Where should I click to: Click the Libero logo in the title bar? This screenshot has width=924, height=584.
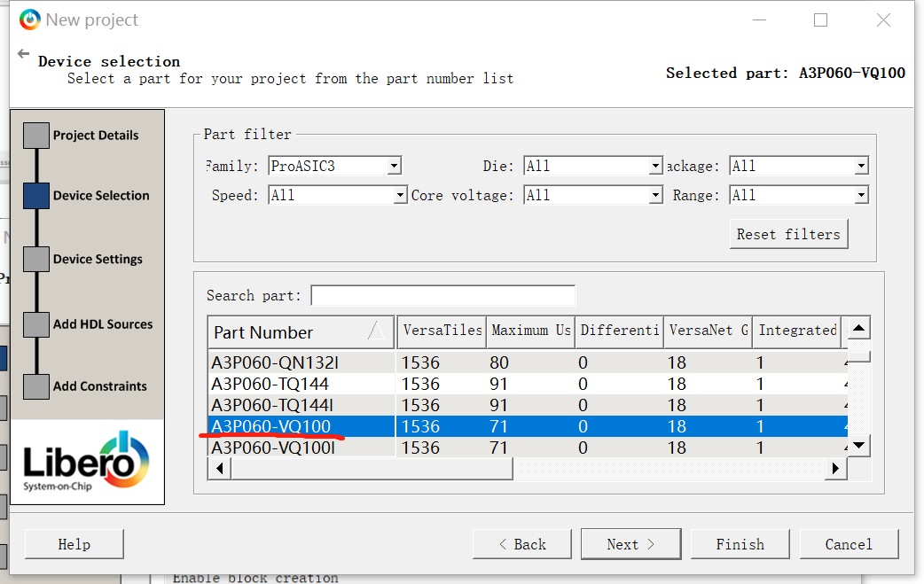(29, 19)
